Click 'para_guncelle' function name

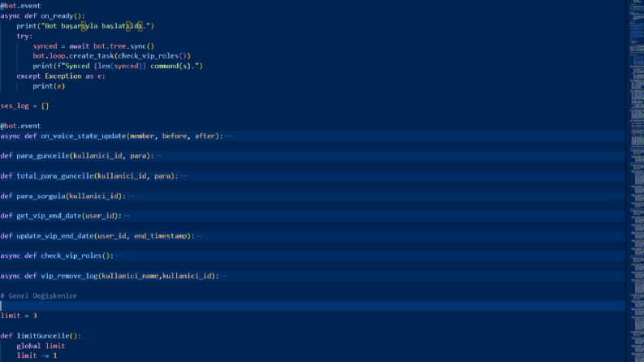tap(43, 156)
